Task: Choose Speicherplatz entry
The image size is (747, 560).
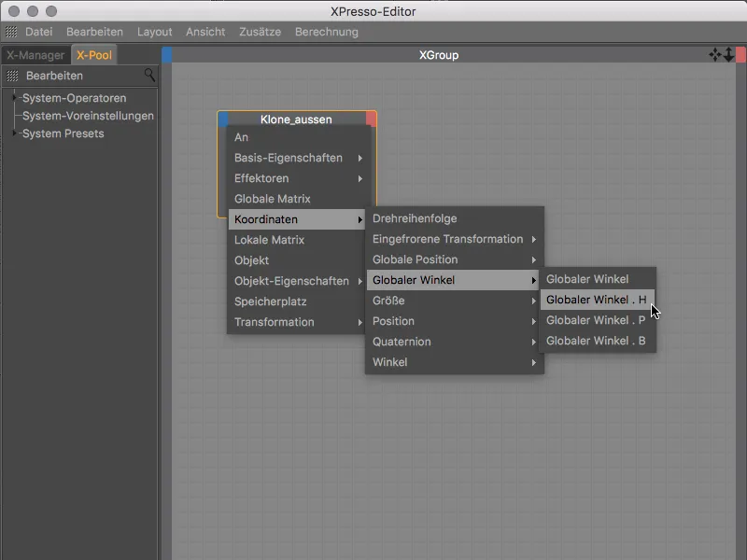Action: [x=296, y=301]
